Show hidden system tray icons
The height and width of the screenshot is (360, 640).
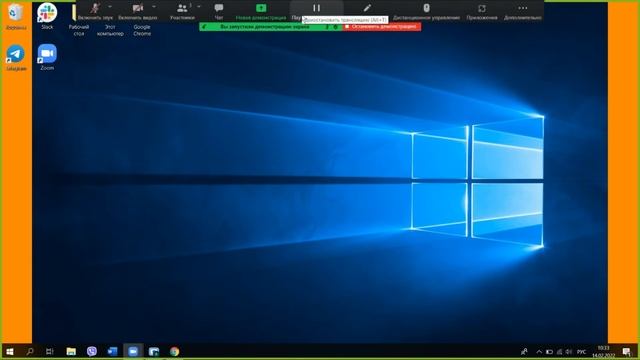click(x=539, y=351)
